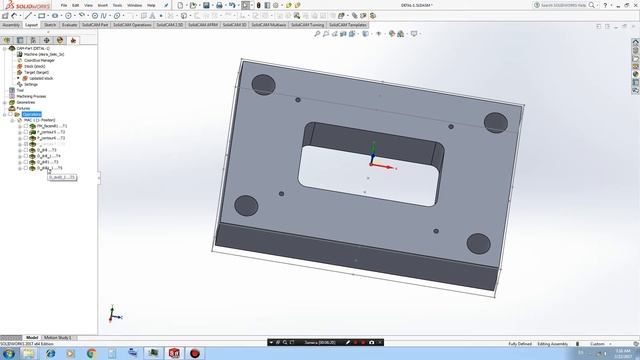640x360 pixels.
Task: Switch to the Sketch tab
Action: click(x=50, y=25)
